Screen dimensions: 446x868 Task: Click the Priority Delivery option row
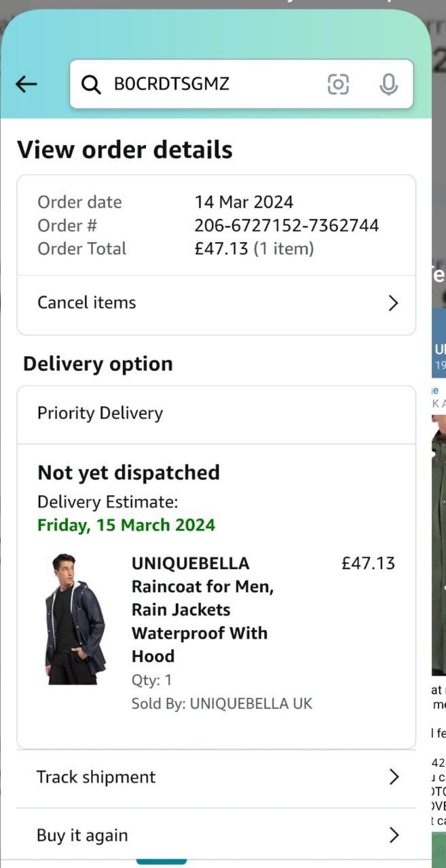coord(216,414)
